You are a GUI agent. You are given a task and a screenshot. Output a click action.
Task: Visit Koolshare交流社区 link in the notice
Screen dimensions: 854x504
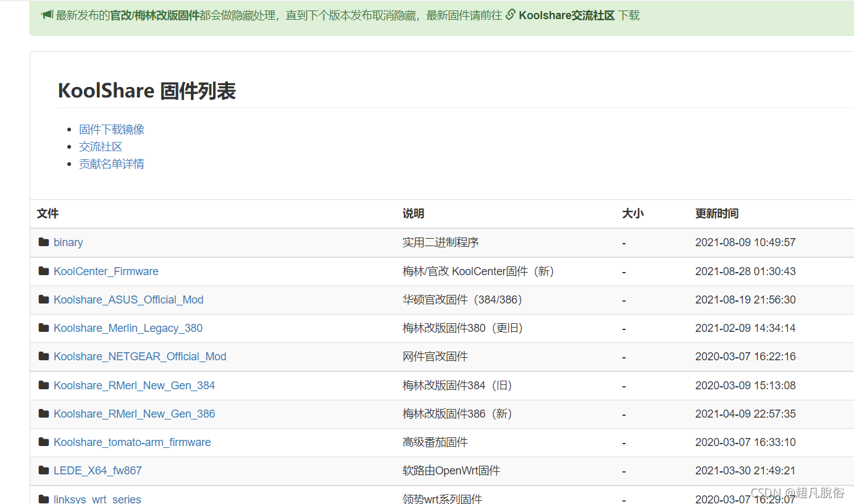(567, 15)
